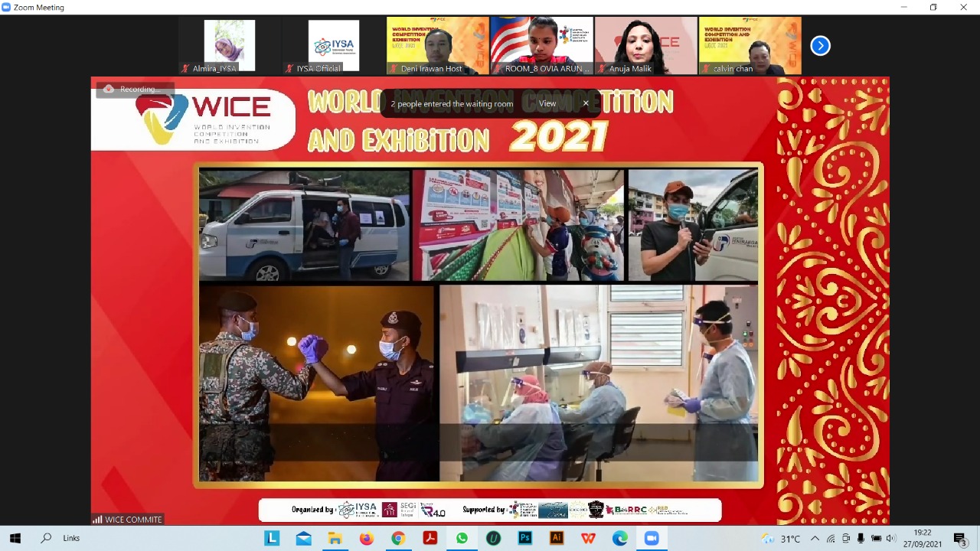Open Adobe Acrobat from the taskbar
The height and width of the screenshot is (551, 980).
coord(430,538)
